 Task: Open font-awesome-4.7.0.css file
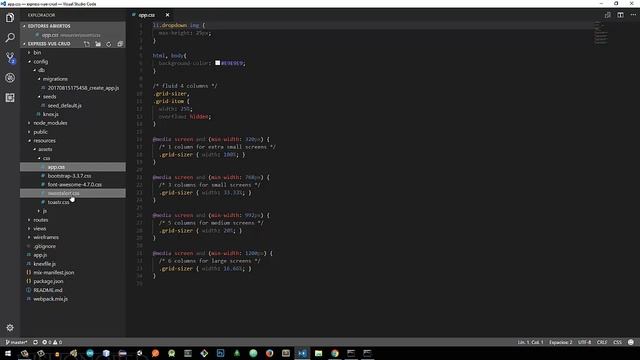pyautogui.click(x=75, y=184)
